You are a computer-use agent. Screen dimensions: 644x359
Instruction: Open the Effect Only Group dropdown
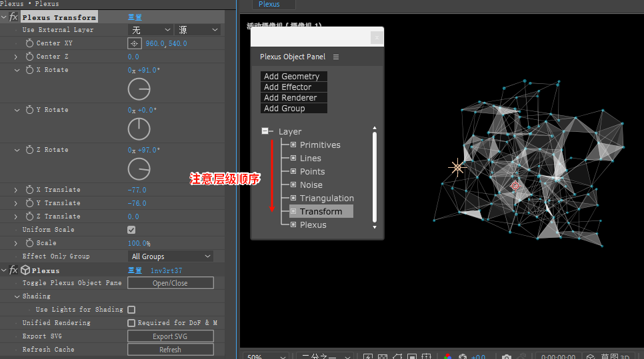(x=171, y=256)
